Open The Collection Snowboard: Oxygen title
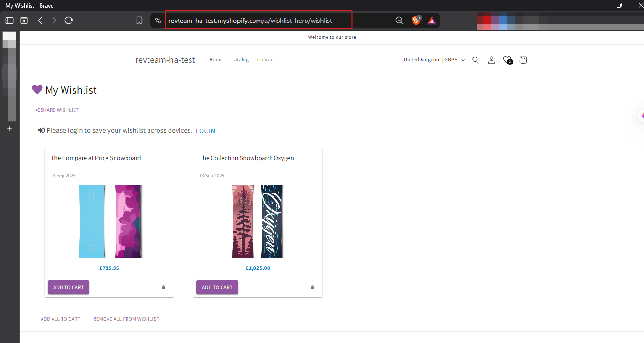 click(x=246, y=158)
